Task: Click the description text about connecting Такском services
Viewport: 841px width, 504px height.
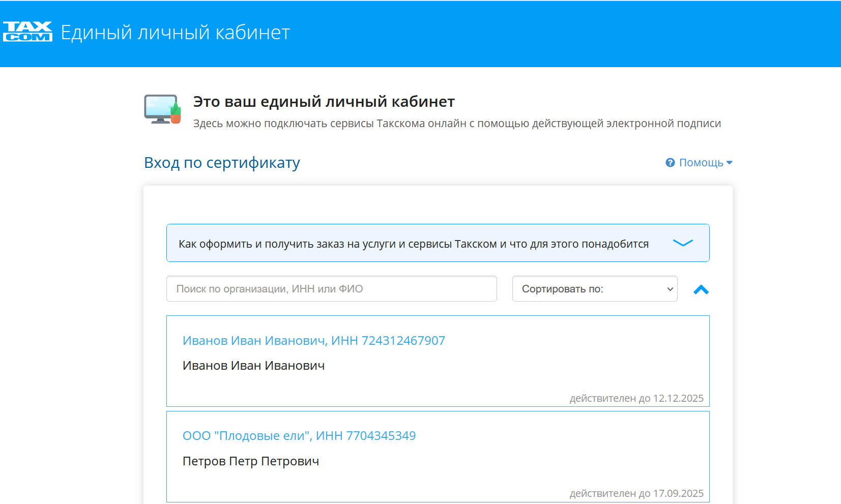Action: (x=456, y=124)
